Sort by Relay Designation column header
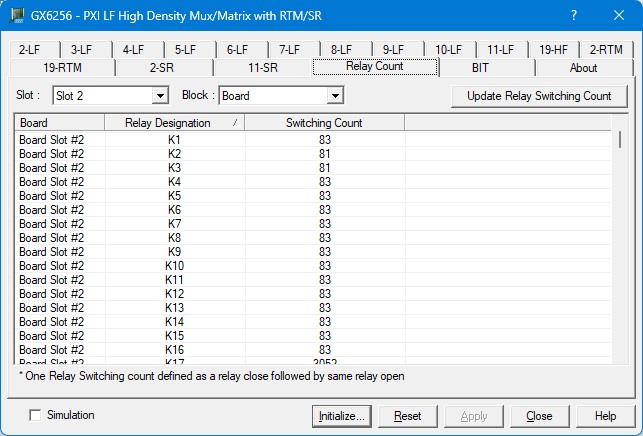The width and height of the screenshot is (643, 436). click(x=174, y=123)
